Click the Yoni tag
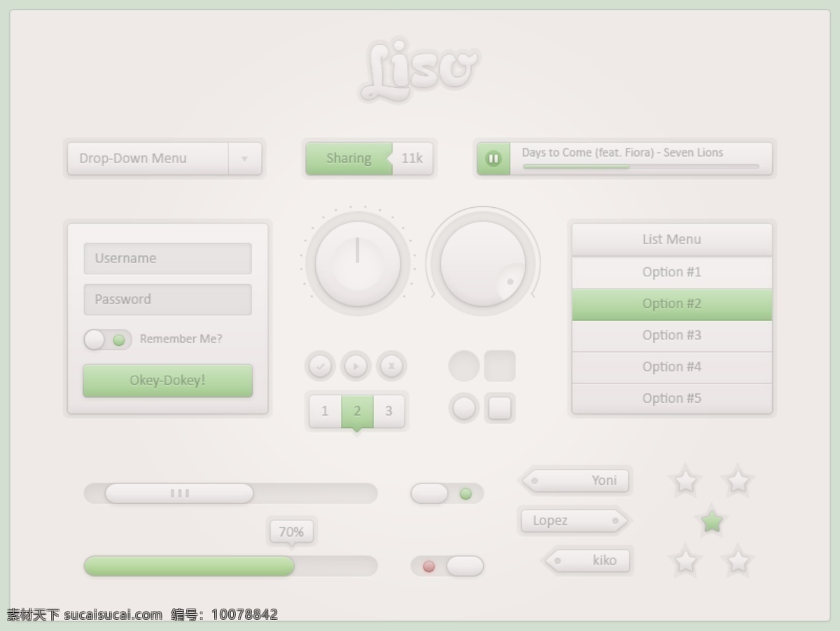 pos(575,481)
